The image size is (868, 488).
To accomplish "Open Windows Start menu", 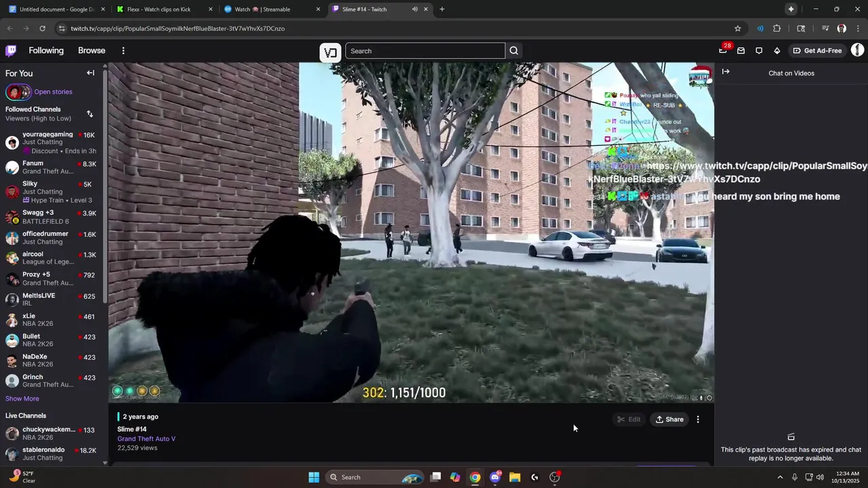I will point(314,477).
